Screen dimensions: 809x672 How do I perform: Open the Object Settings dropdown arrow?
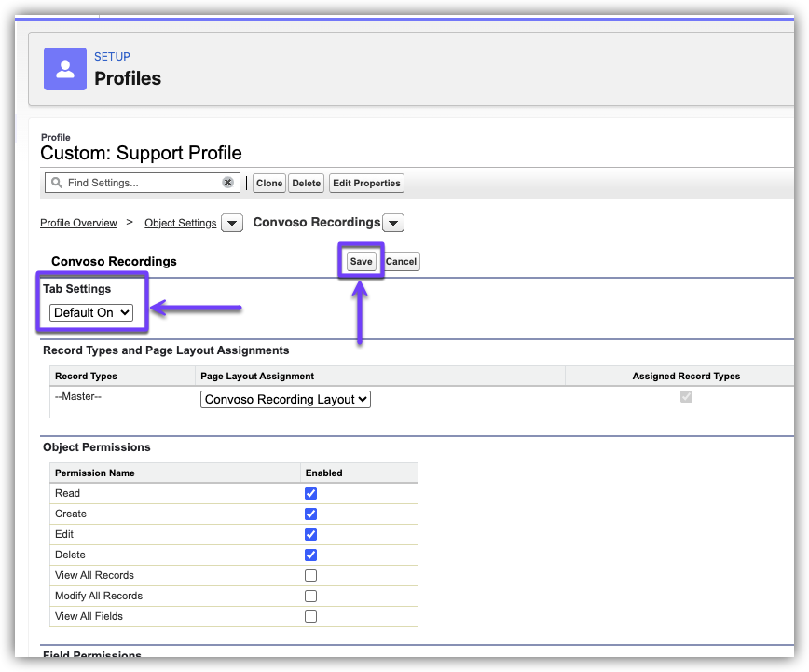click(x=233, y=223)
